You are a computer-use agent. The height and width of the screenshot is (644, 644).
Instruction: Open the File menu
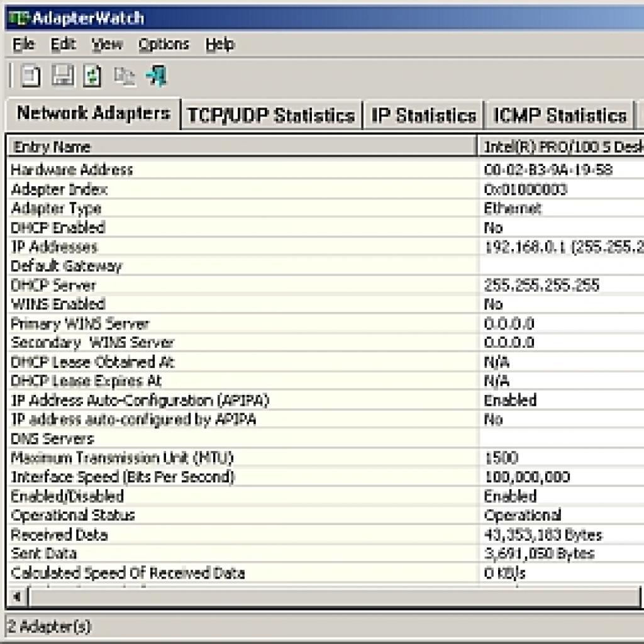coord(23,44)
